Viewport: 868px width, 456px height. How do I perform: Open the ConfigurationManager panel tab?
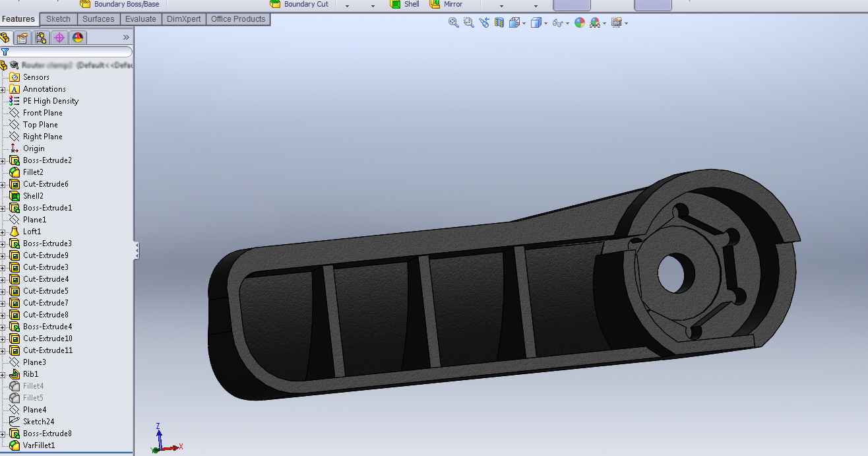(x=41, y=38)
